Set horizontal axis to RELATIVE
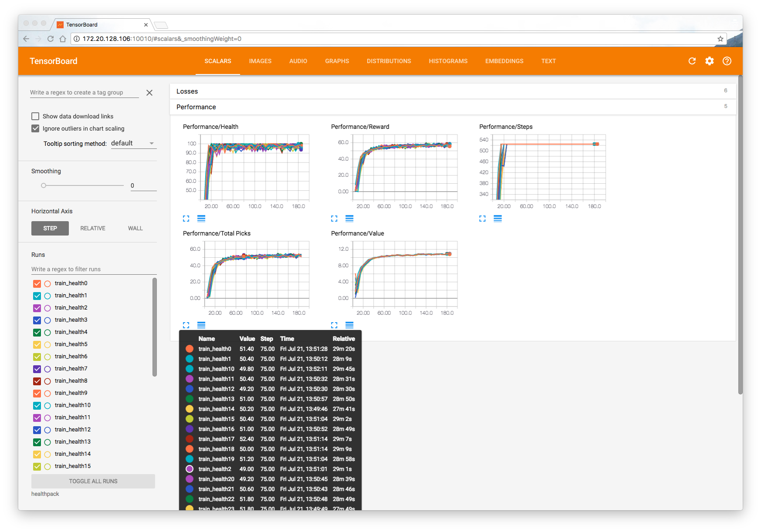Screen dimensions: 761x532 tap(92, 228)
